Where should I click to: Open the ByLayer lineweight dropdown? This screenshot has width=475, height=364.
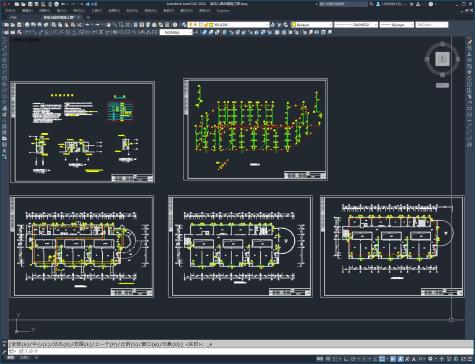(x=397, y=25)
